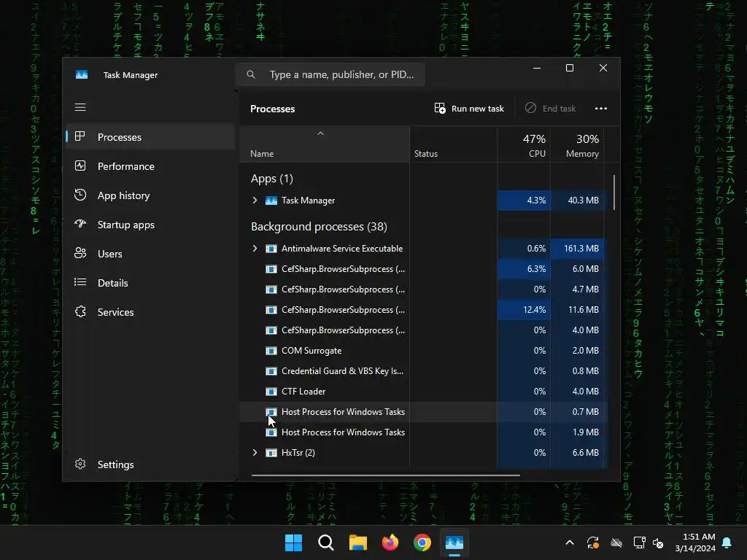The height and width of the screenshot is (560, 747).
Task: Click the sort-direction caret above Name
Action: pyautogui.click(x=321, y=134)
